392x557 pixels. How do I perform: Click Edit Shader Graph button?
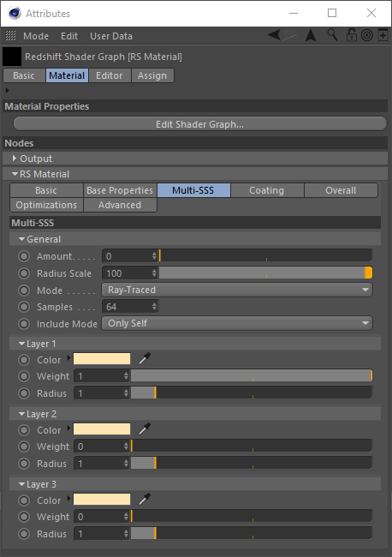coord(200,124)
